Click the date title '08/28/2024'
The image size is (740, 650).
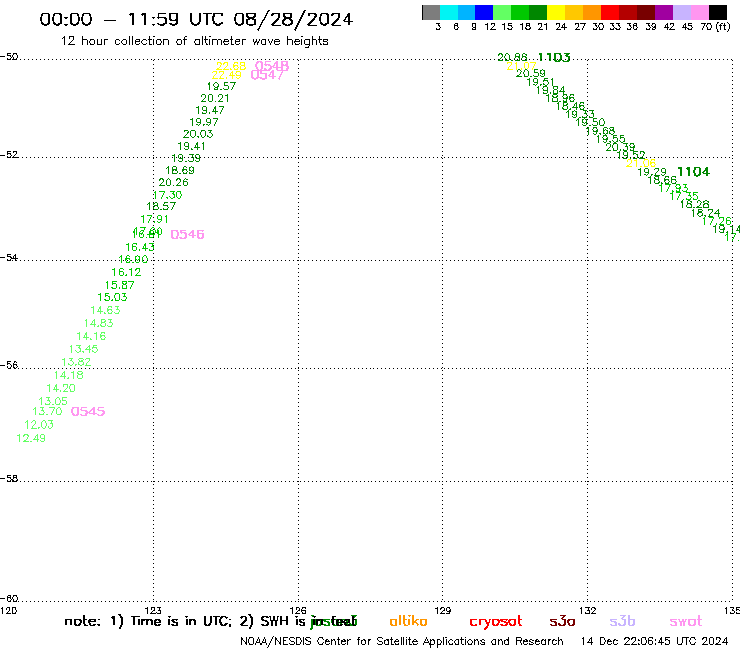coord(293,19)
